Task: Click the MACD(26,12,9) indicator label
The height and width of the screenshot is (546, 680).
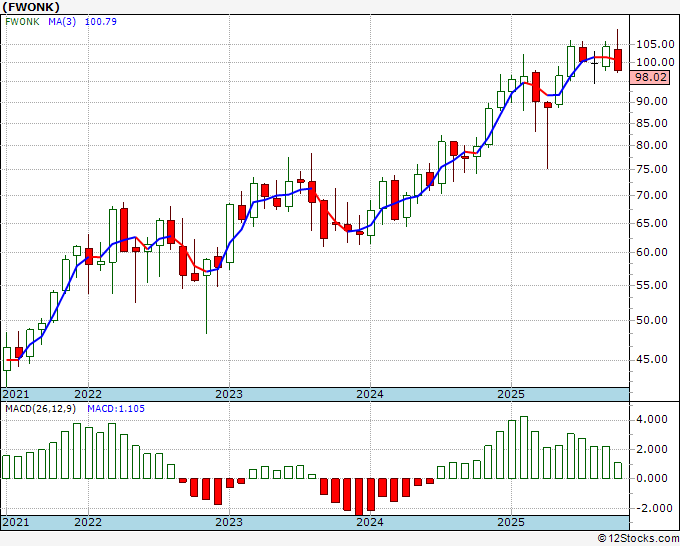Action: 41,409
